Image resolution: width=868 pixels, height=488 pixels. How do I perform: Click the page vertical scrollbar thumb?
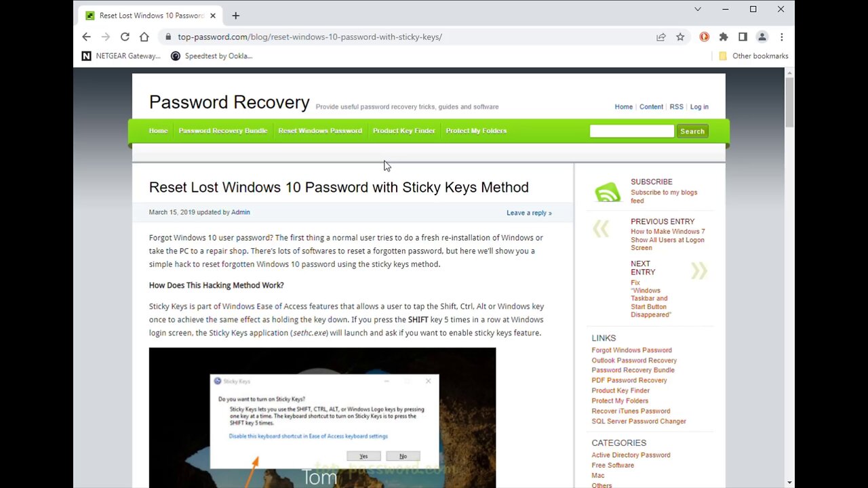[x=789, y=102]
